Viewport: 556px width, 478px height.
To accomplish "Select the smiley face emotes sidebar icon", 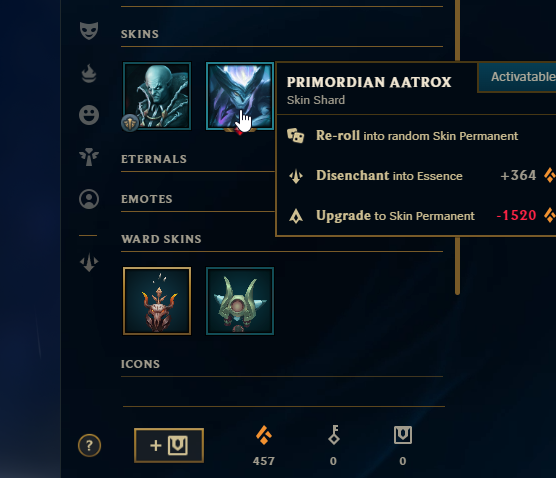I will point(89,115).
